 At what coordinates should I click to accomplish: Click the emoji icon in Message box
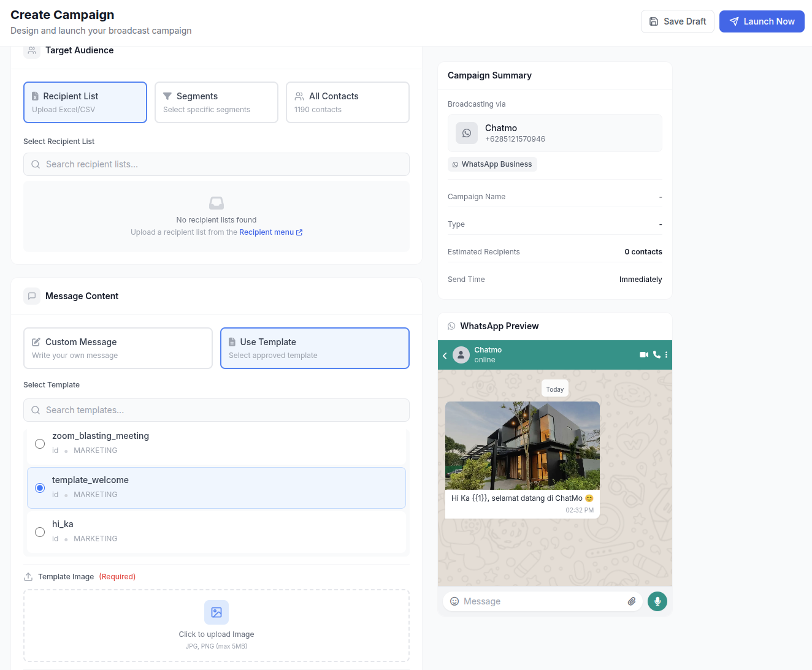click(x=454, y=601)
